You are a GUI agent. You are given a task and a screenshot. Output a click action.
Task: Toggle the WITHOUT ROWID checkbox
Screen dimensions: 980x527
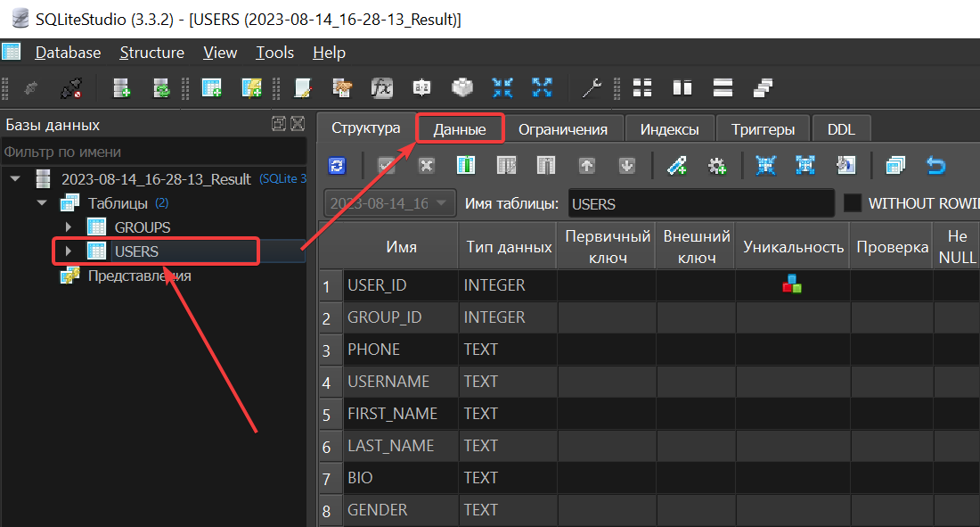pyautogui.click(x=853, y=203)
